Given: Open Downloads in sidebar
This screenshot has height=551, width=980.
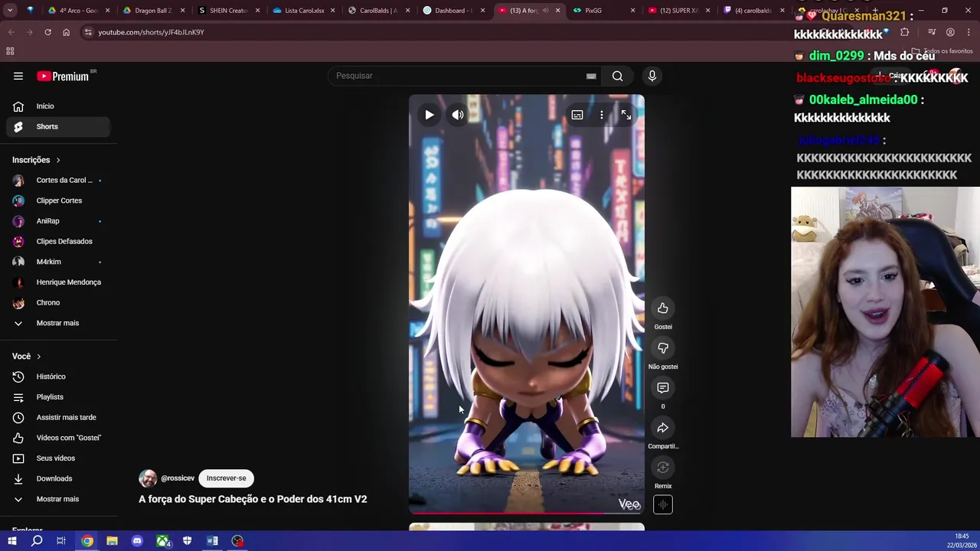Looking at the screenshot, I should [58, 478].
